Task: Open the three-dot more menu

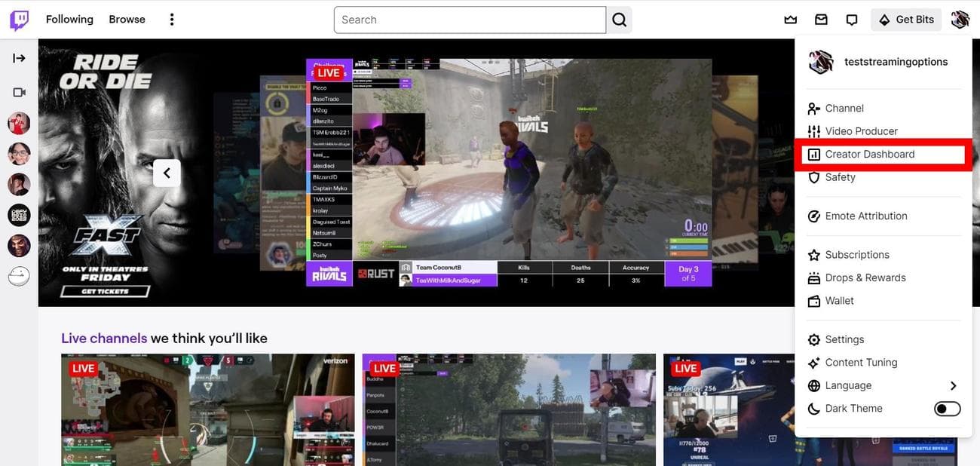Action: pos(172,20)
